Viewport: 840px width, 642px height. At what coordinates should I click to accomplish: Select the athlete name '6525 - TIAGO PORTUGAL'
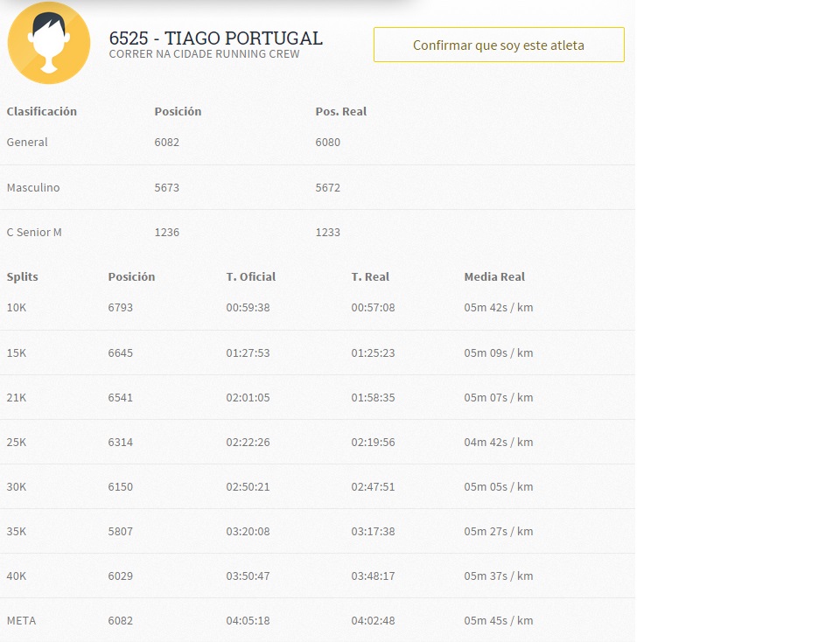click(215, 38)
